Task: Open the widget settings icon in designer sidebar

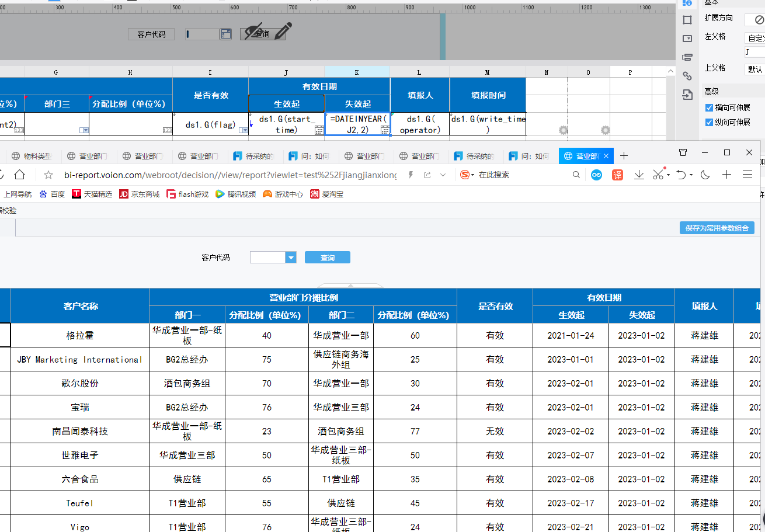Action: pos(687,39)
